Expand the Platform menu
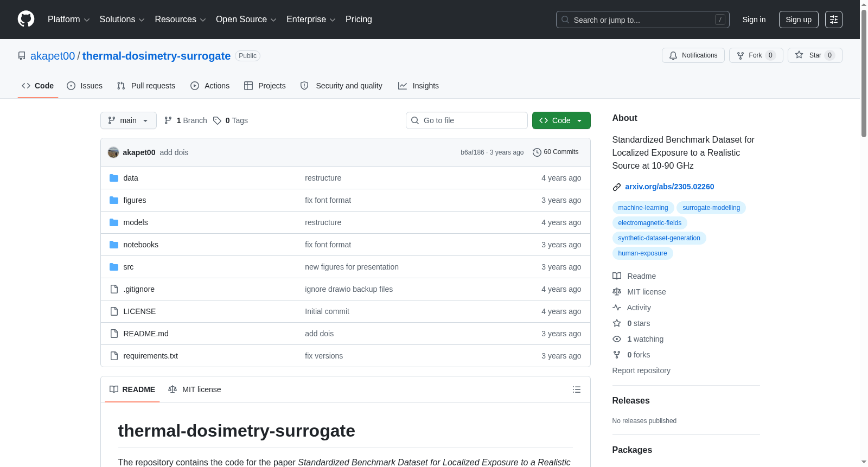 pyautogui.click(x=68, y=20)
